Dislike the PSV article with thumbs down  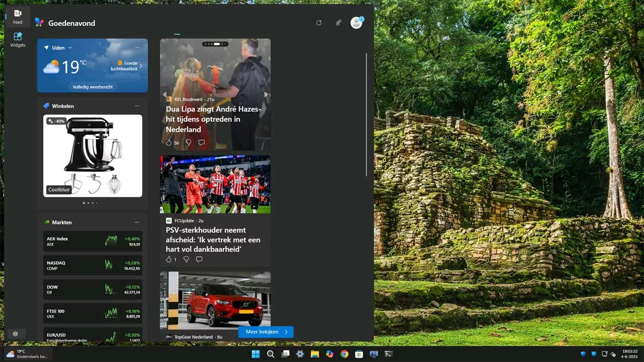[186, 259]
